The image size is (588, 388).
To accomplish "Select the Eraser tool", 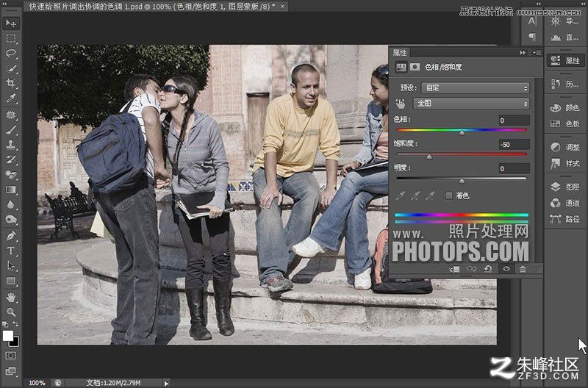I will [11, 174].
